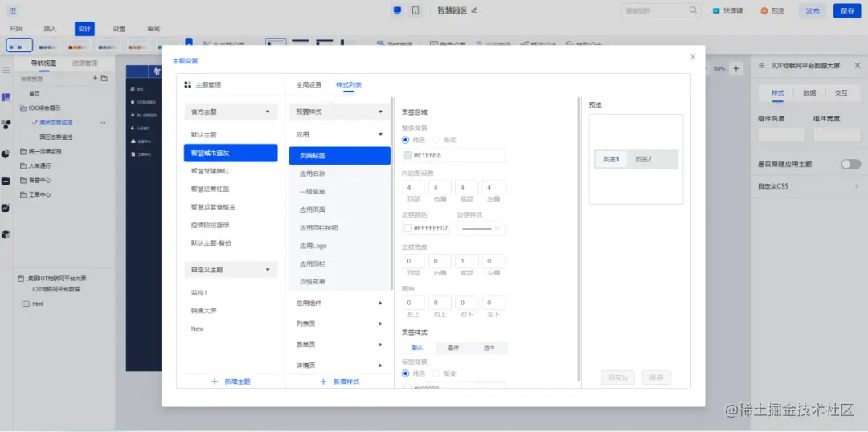The height and width of the screenshot is (432, 868).
Task: Expand the 表单页 group
Action: 339,344
